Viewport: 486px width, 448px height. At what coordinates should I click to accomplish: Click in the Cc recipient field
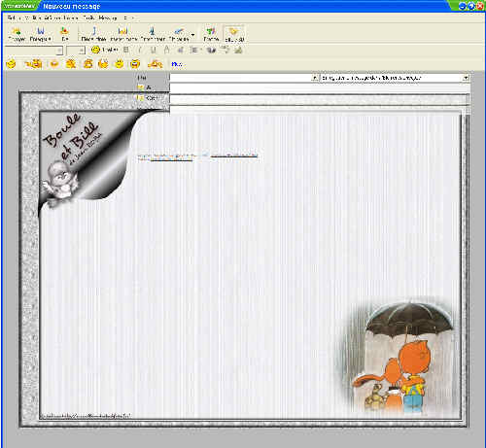pos(320,99)
